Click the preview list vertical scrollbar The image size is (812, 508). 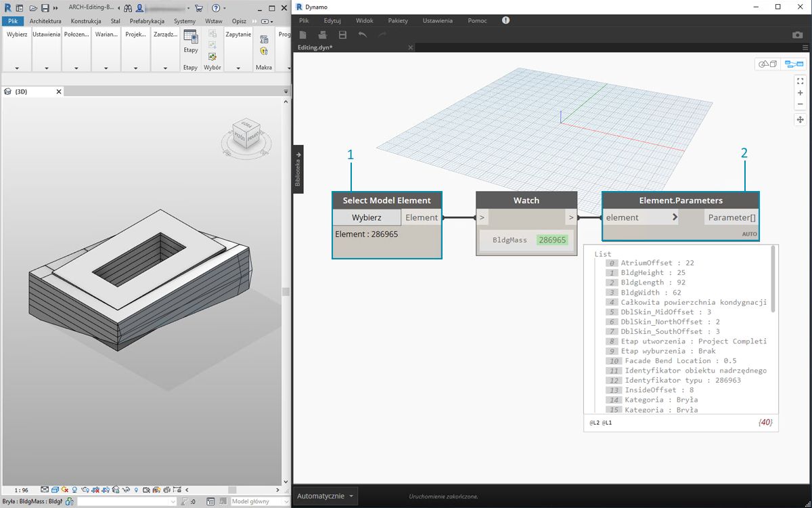pyautogui.click(x=774, y=279)
